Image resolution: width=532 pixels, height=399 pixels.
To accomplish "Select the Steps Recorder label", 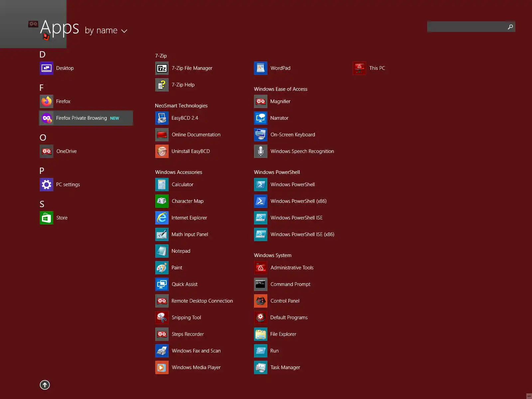I will (x=188, y=334).
